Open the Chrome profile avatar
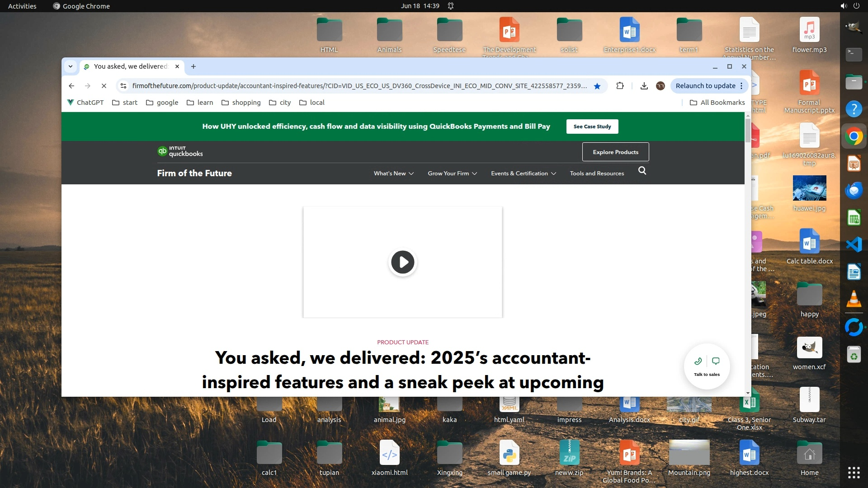The height and width of the screenshot is (488, 868). click(660, 86)
